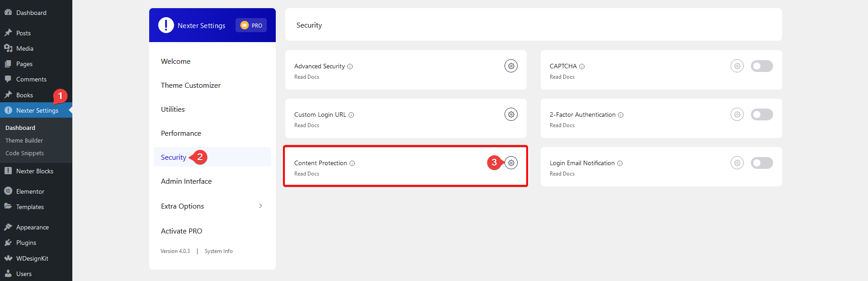This screenshot has height=281, width=868.
Task: Open Read Docs under Advanced Security
Action: (x=307, y=77)
